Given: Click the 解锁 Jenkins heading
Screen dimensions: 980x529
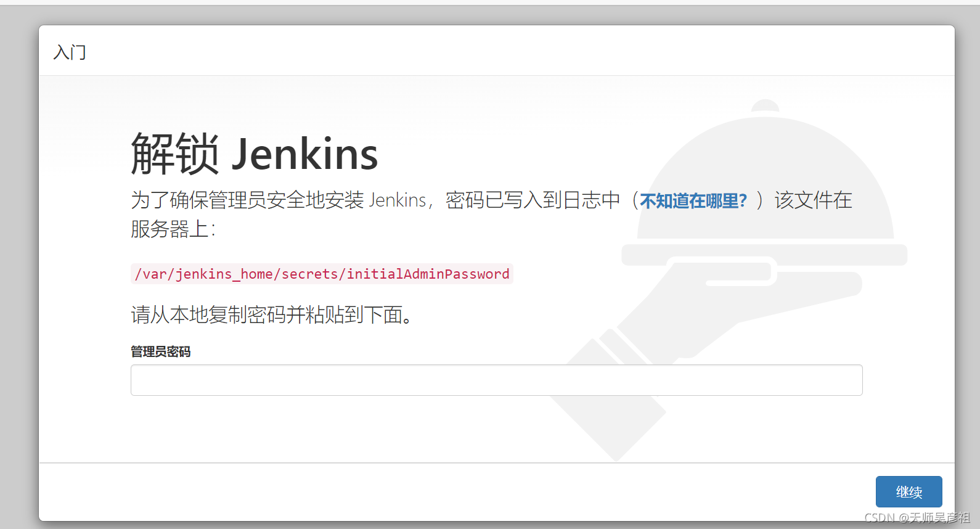Looking at the screenshot, I should coord(254,154).
